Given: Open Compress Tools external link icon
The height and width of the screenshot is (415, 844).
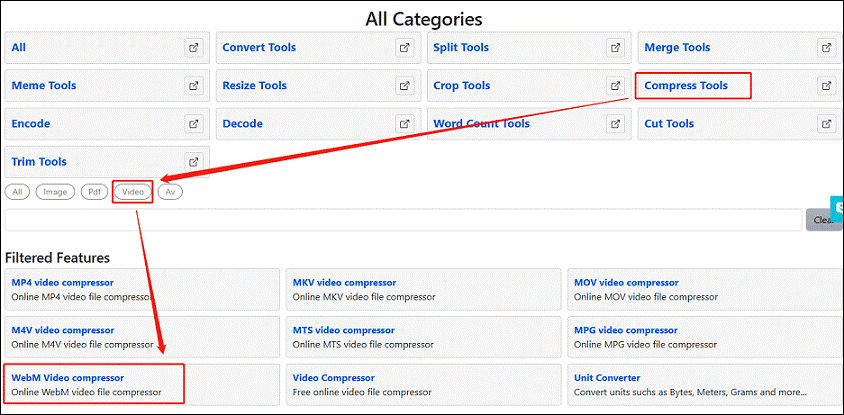Looking at the screenshot, I should (x=826, y=86).
